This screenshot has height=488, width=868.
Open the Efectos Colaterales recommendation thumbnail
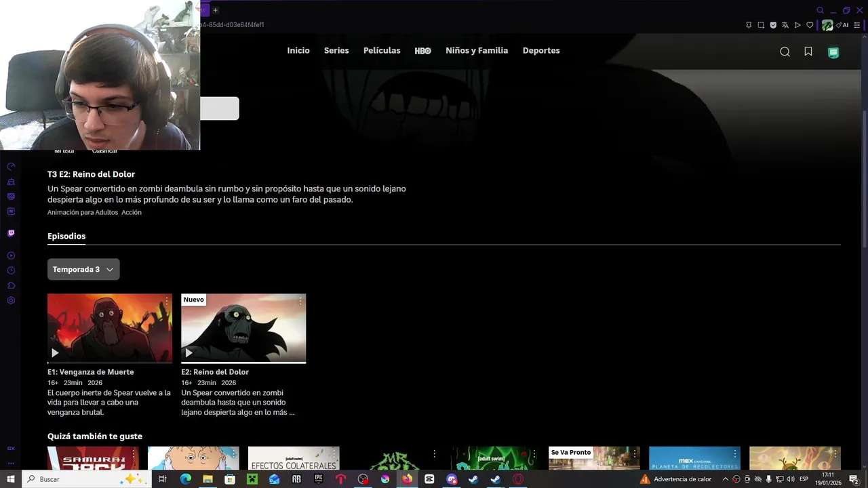tap(294, 458)
